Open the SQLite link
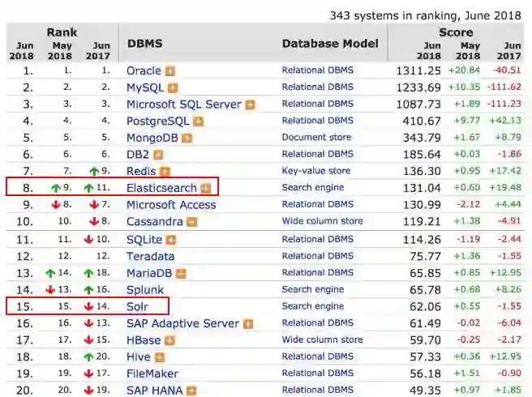This screenshot has height=397, width=532. (144, 240)
